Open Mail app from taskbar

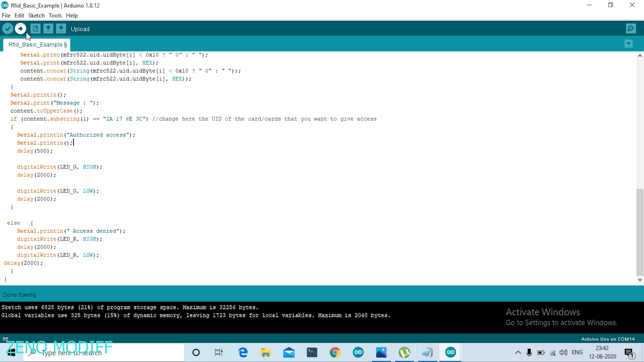(289, 353)
